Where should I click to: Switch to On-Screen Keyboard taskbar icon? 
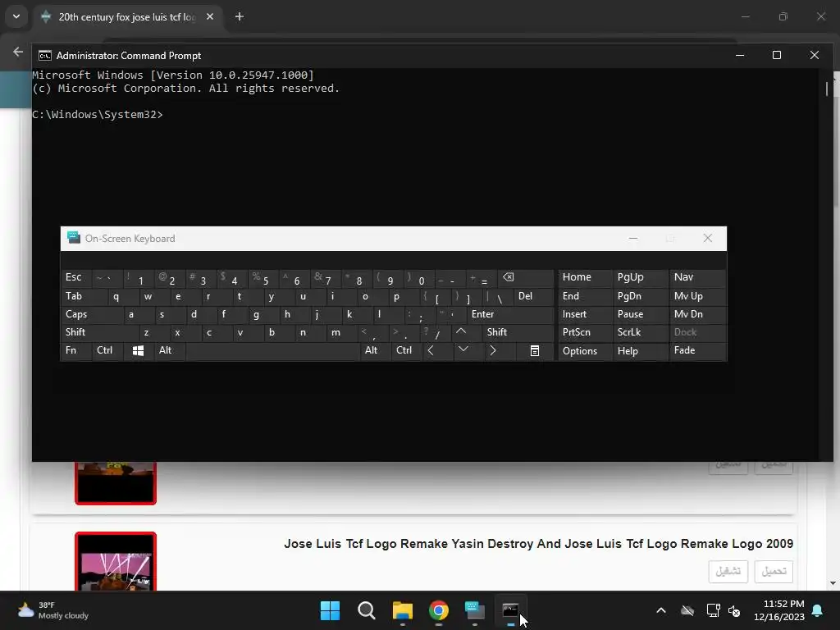point(475,610)
